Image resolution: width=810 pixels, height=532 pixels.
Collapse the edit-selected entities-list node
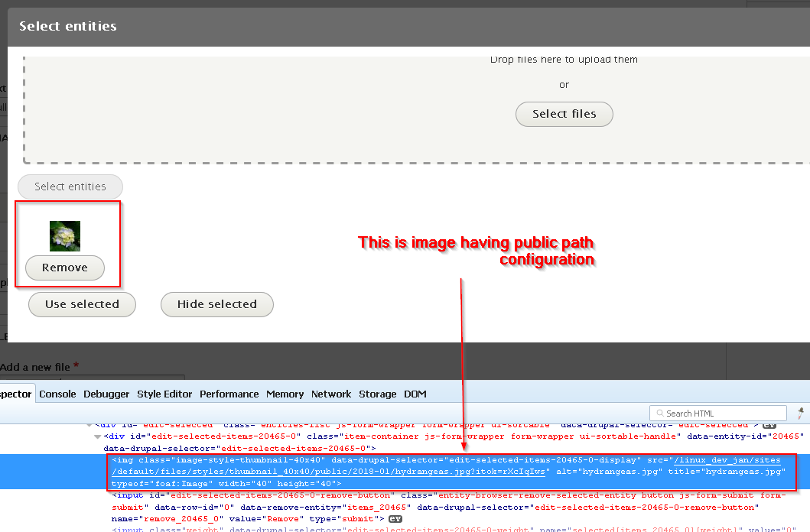[89, 425]
